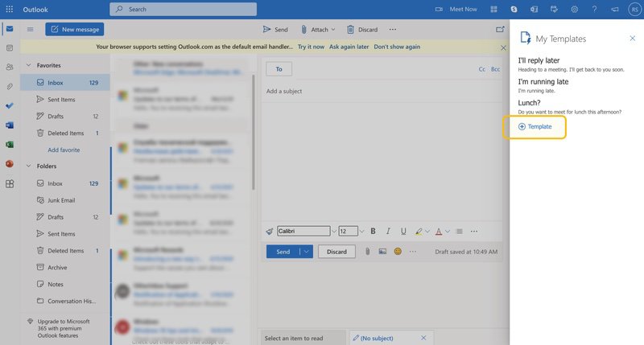This screenshot has width=644, height=345.
Task: Launch Excel from the left sidebar
Action: point(9,145)
